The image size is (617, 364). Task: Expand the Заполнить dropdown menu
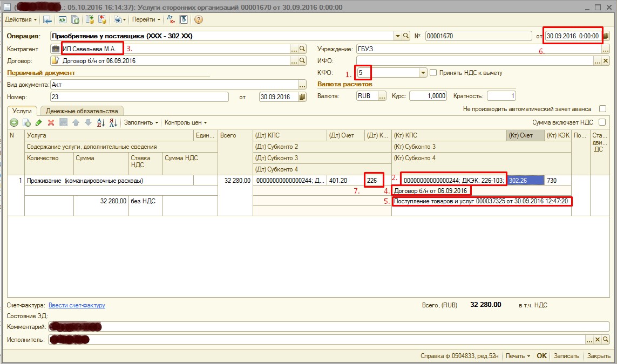tap(141, 122)
